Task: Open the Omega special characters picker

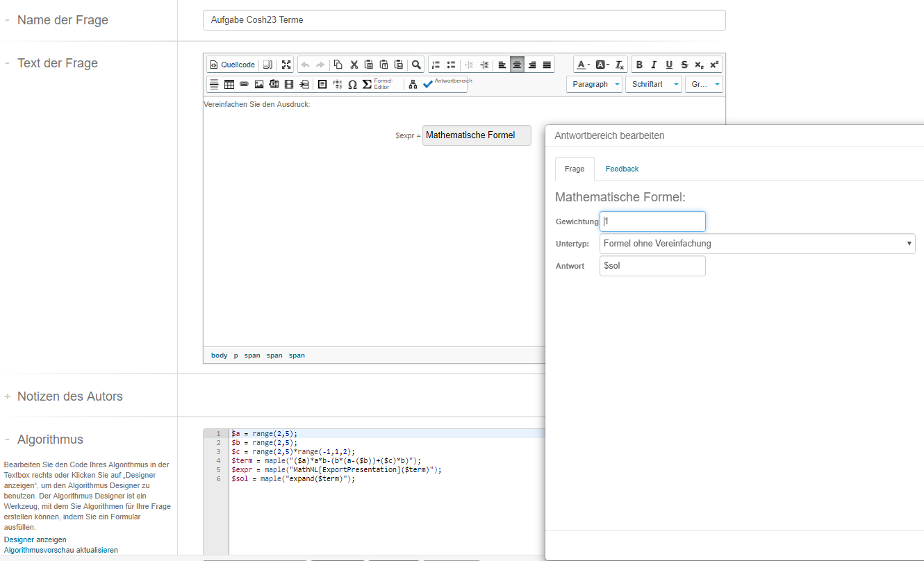Action: (352, 84)
